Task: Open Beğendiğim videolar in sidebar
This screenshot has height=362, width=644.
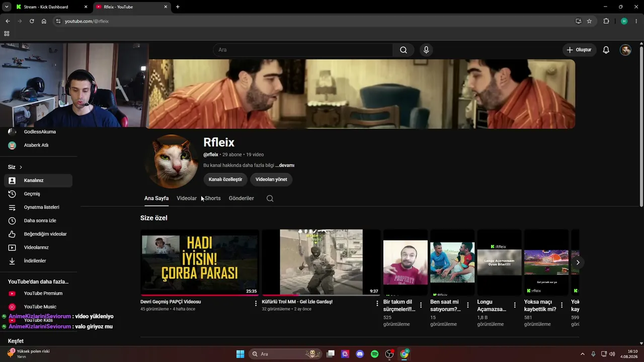Action: pos(38,234)
